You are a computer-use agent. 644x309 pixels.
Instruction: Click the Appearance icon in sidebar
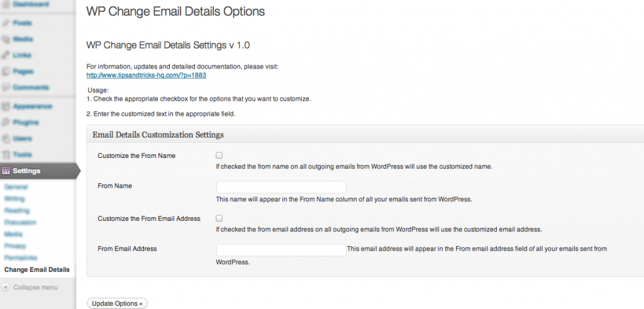coord(5,106)
